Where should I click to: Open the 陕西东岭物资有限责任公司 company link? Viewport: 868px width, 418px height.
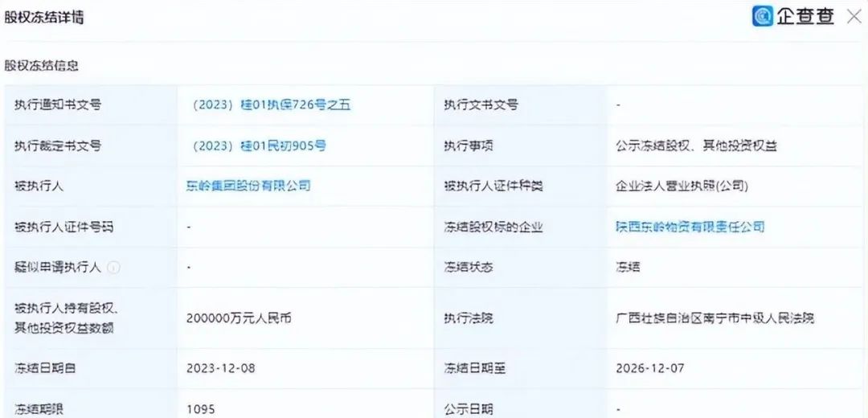click(x=690, y=227)
